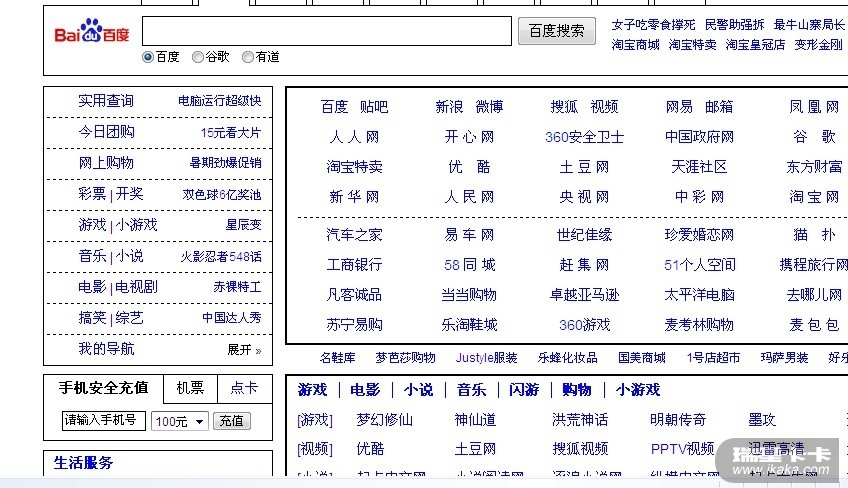Click the 百度搜索 button
Viewport: 848px width, 488px height.
point(556,31)
